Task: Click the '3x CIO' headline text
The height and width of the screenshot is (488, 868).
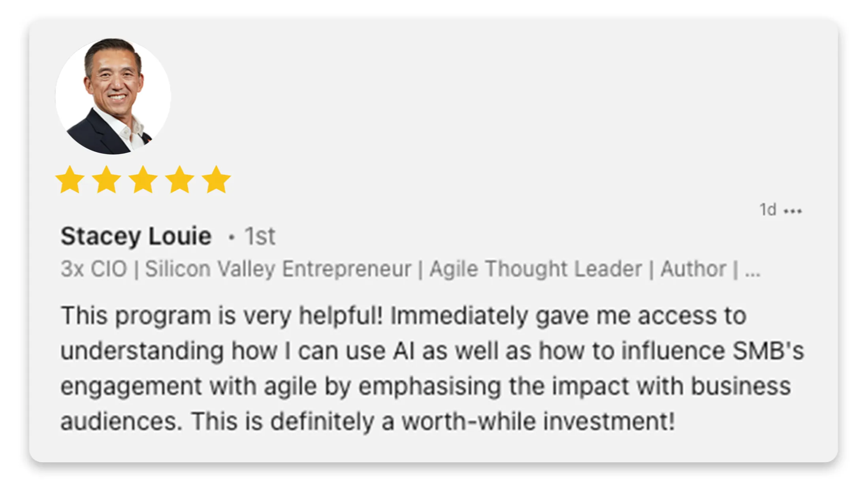Action: pos(94,269)
